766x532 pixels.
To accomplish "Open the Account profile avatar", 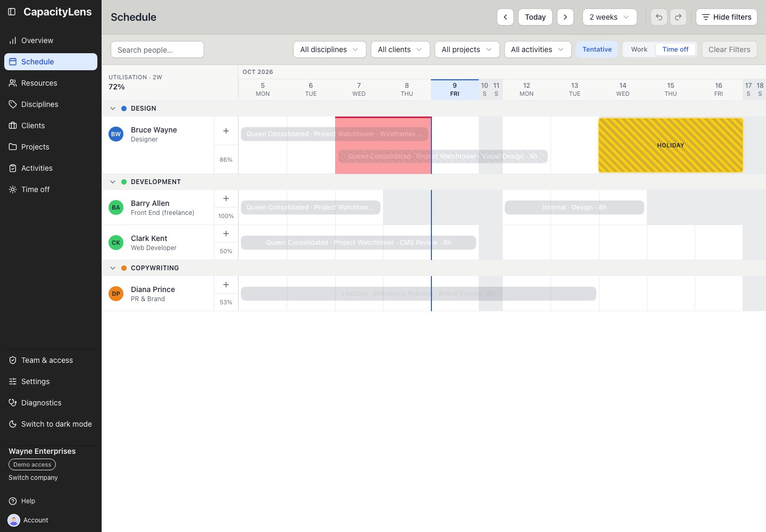I will (x=14, y=520).
